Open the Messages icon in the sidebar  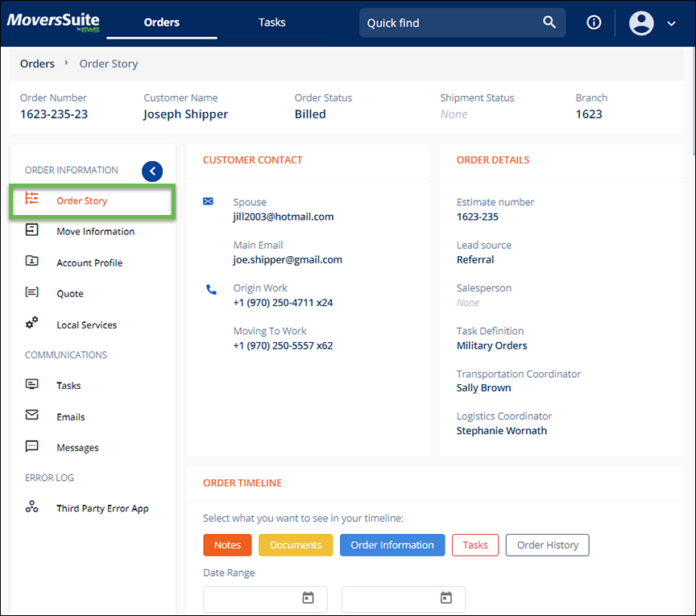[31, 447]
